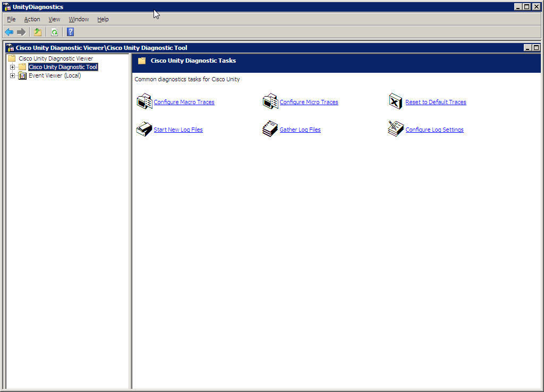Open the Action menu
Viewport: 544px width, 392px height.
pyautogui.click(x=32, y=19)
